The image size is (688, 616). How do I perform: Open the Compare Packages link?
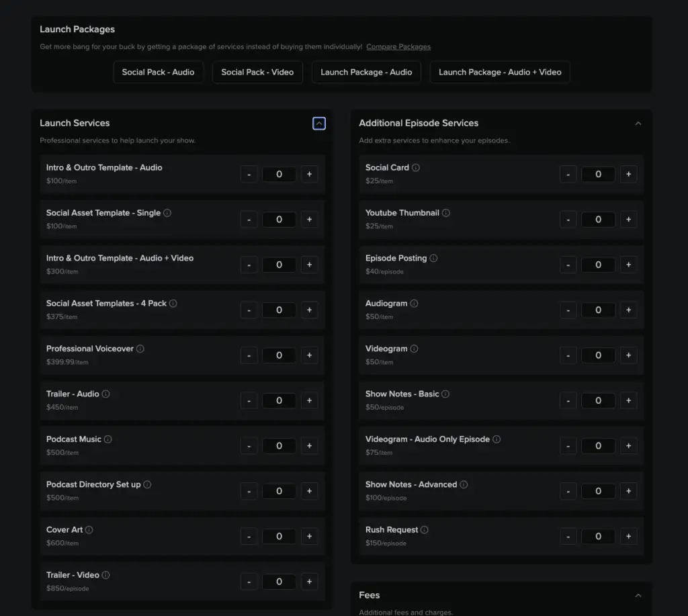(398, 47)
